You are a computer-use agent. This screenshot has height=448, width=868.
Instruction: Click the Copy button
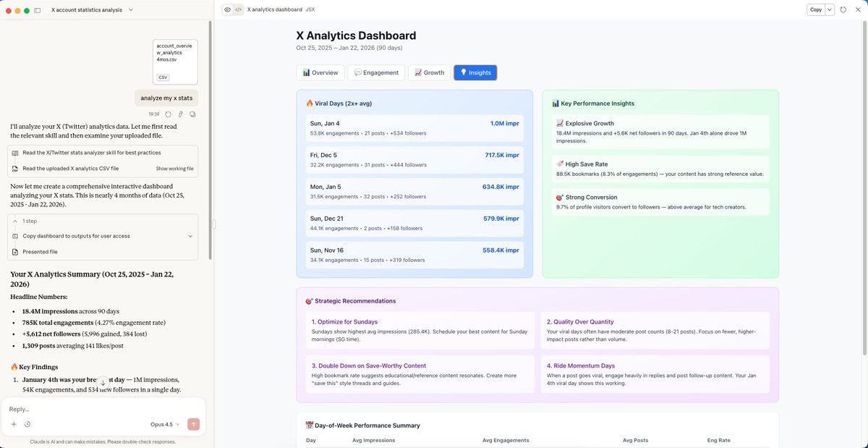pos(816,10)
